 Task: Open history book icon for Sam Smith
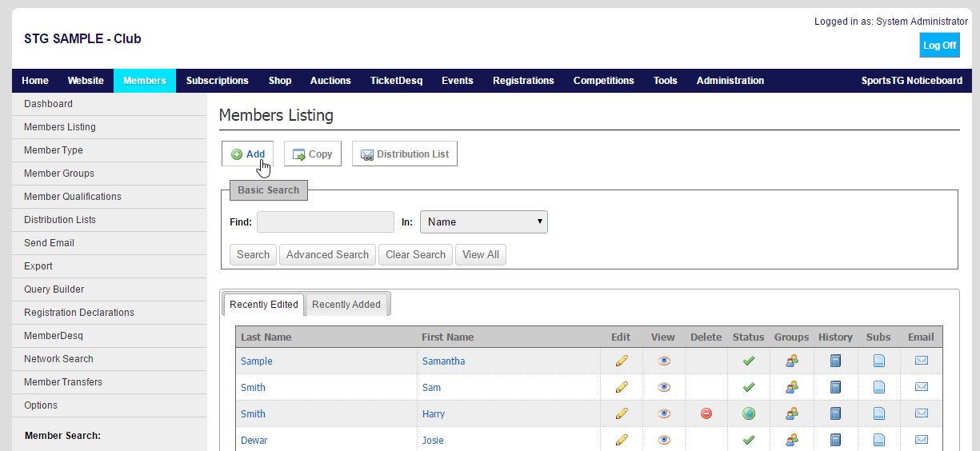[836, 387]
